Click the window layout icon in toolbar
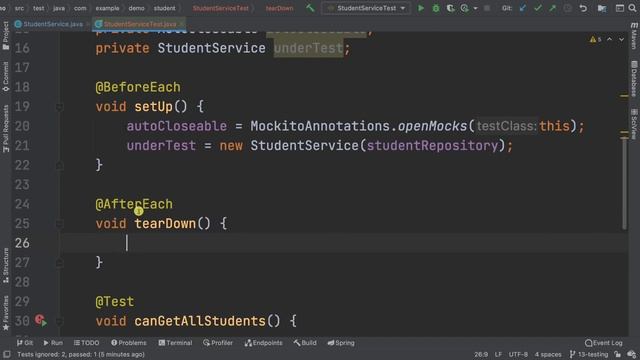This screenshot has height=360, width=640. pos(620,8)
